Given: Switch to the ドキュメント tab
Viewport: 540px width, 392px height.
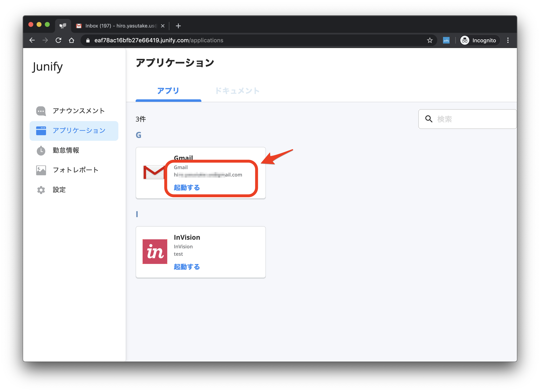Looking at the screenshot, I should pyautogui.click(x=237, y=91).
